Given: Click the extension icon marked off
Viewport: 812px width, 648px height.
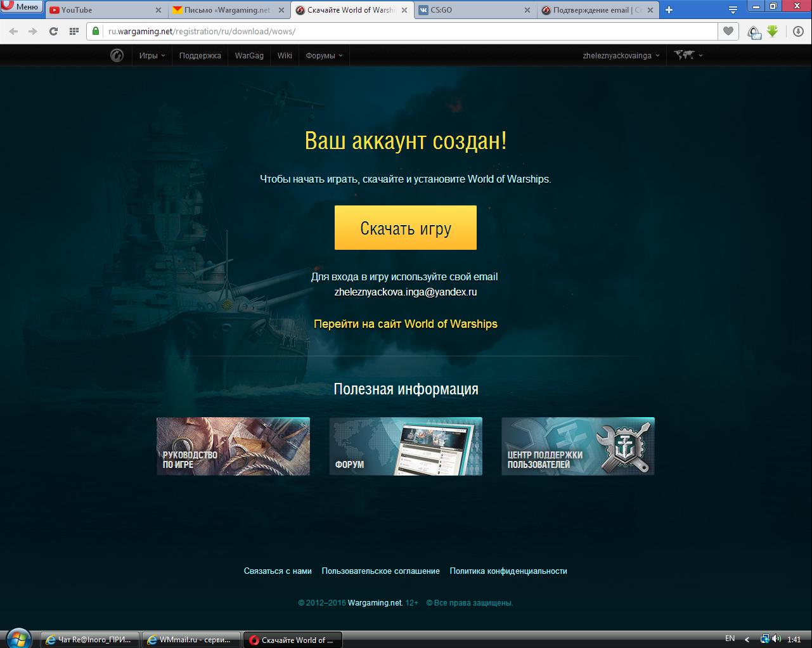Looking at the screenshot, I should (x=754, y=32).
